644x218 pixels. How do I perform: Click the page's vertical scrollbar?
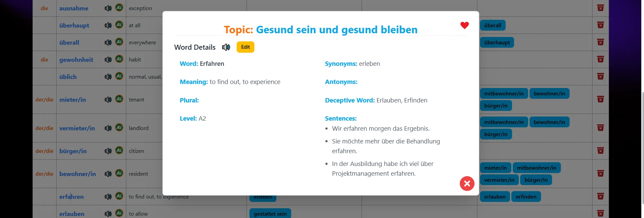[642, 148]
